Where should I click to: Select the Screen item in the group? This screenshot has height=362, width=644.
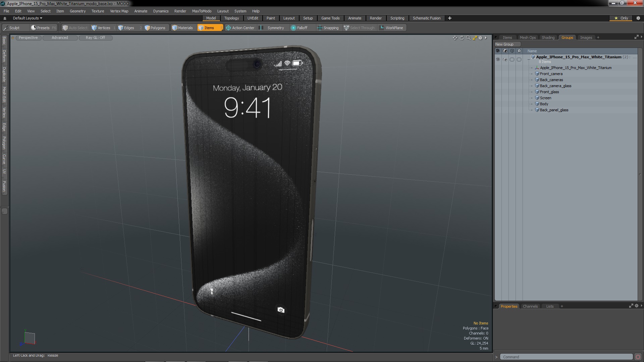coord(545,98)
